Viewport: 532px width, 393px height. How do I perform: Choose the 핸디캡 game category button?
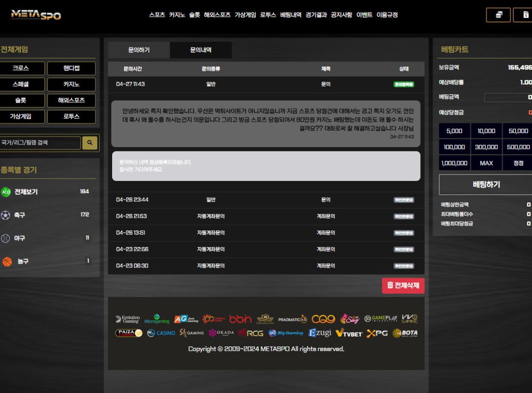(71, 68)
